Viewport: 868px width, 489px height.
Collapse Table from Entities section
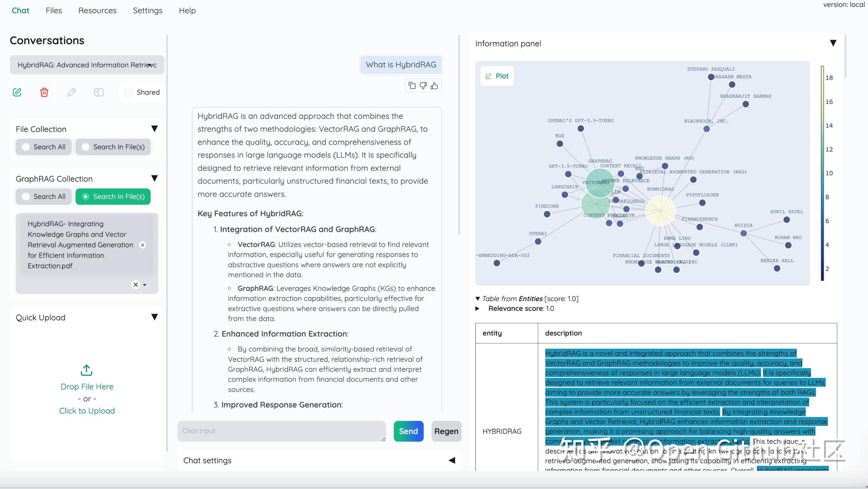[478, 298]
